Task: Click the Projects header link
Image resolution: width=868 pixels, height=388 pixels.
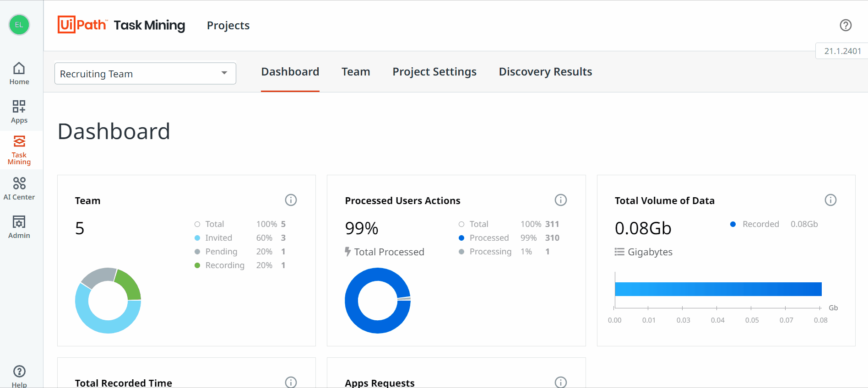Action: click(x=228, y=26)
